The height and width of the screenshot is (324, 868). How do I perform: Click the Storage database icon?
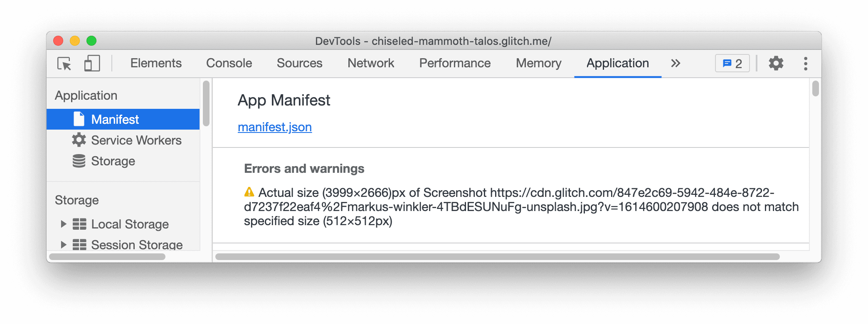tap(79, 161)
